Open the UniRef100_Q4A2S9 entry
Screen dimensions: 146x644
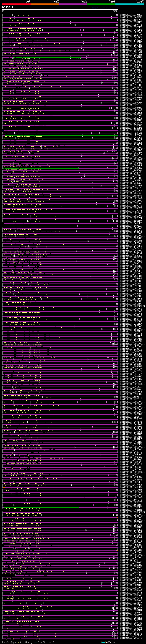tap(131, 18)
